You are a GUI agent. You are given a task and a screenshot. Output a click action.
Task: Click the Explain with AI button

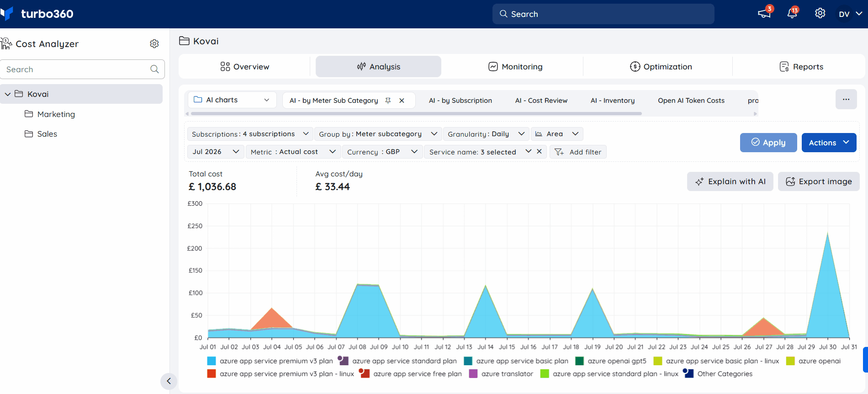click(730, 181)
